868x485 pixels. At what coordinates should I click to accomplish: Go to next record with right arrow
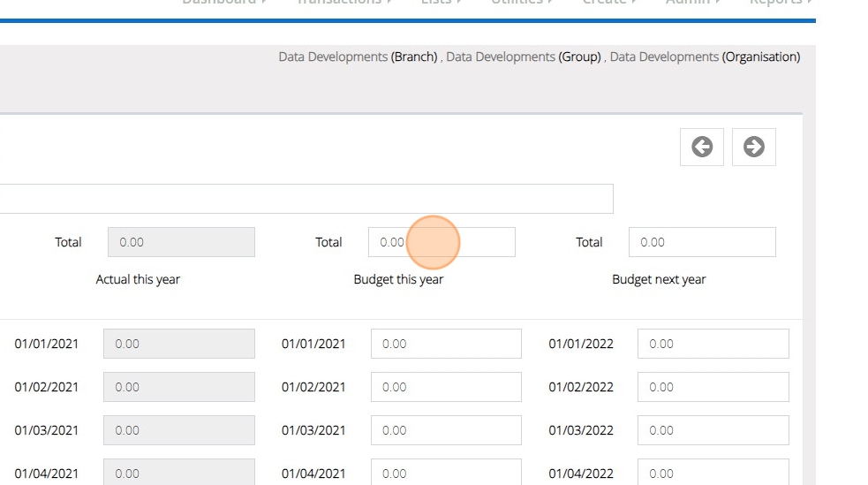point(753,147)
